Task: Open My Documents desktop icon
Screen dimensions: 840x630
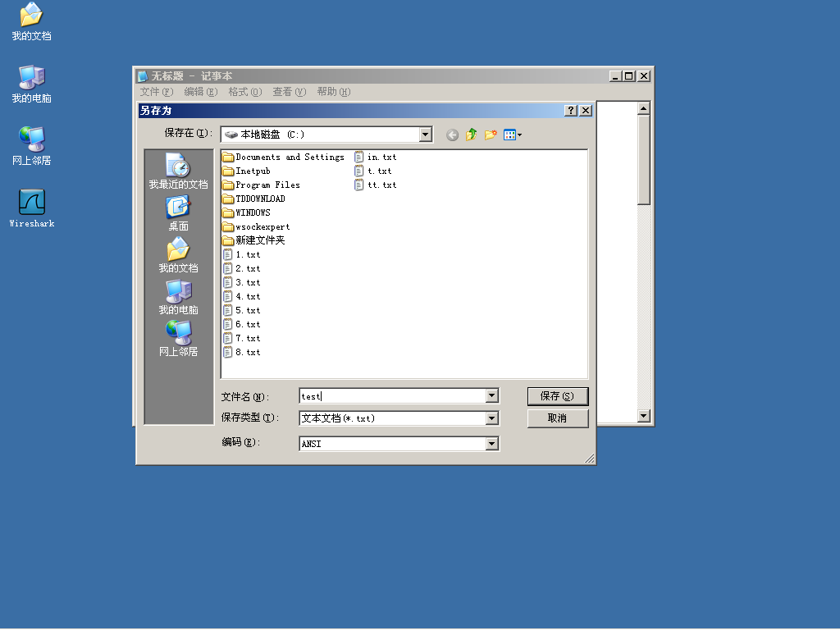Action: [x=32, y=21]
